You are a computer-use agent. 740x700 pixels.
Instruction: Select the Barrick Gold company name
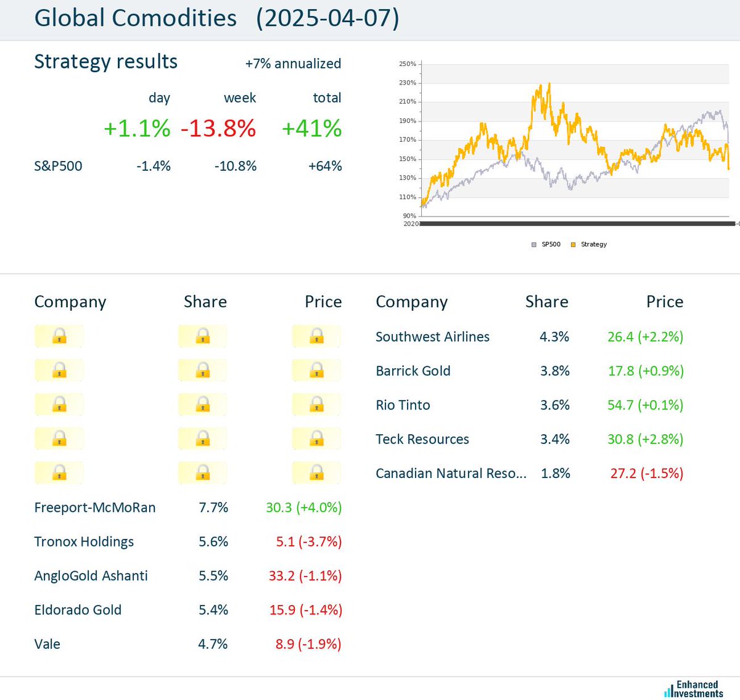[x=413, y=371]
